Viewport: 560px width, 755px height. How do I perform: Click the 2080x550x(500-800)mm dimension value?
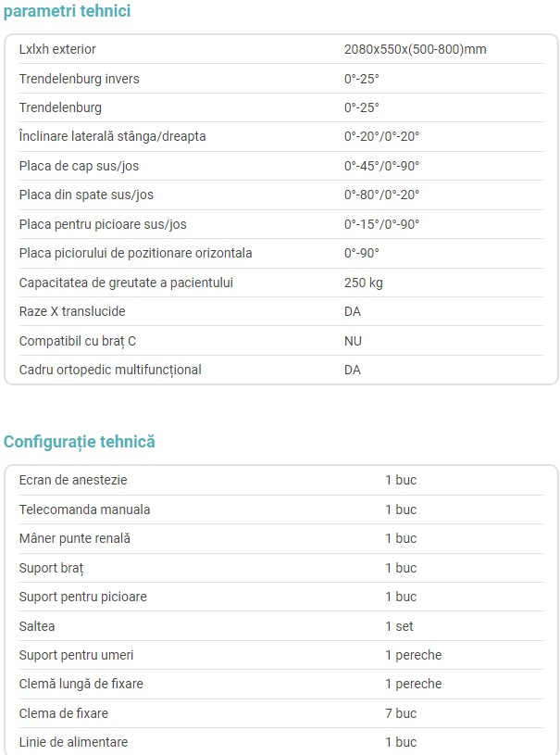(x=416, y=49)
